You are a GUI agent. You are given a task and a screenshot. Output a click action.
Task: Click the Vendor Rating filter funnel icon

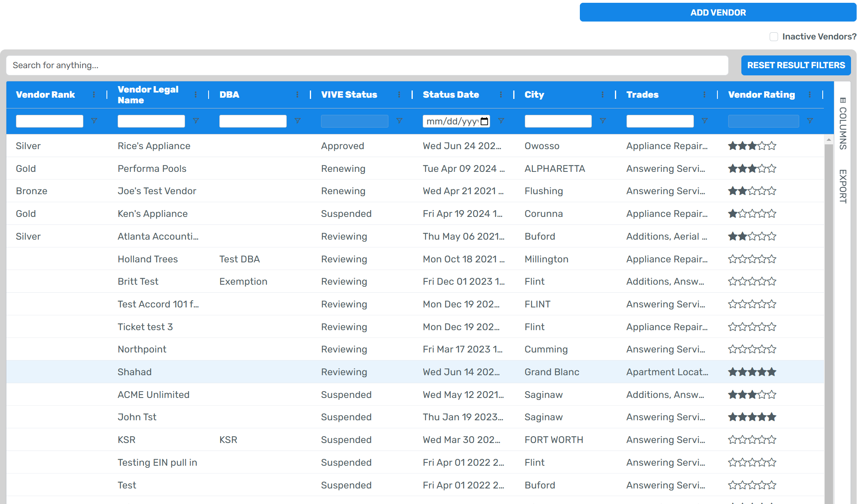810,121
